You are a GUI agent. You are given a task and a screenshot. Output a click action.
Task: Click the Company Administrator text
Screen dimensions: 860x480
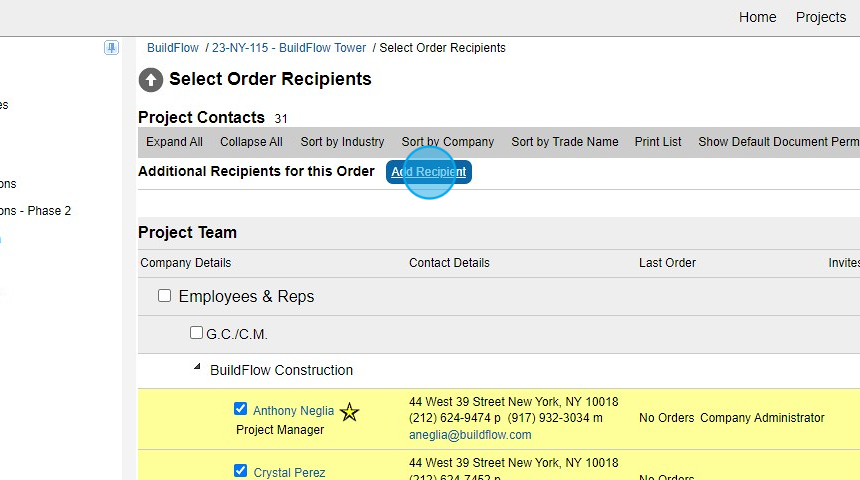point(762,418)
